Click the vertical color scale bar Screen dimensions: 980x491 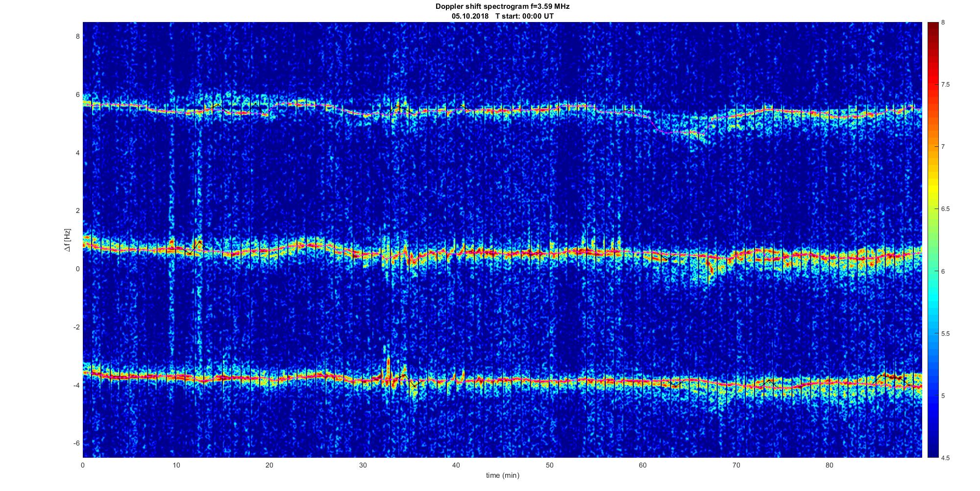(932, 240)
